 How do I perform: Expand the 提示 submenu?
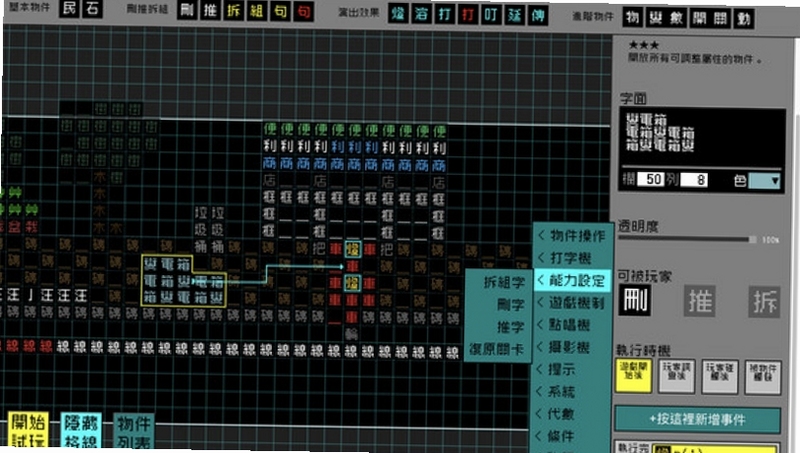(x=571, y=369)
